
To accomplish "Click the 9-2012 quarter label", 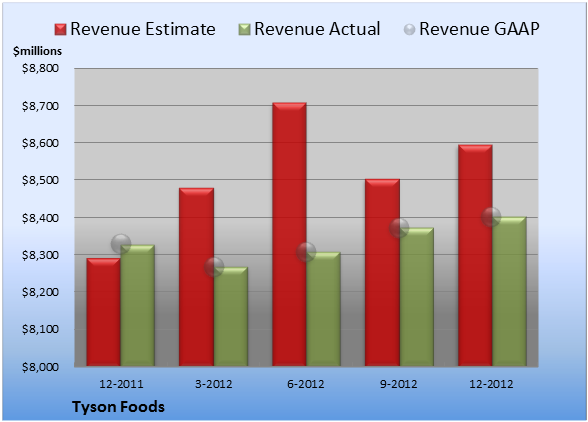I will pyautogui.click(x=398, y=384).
